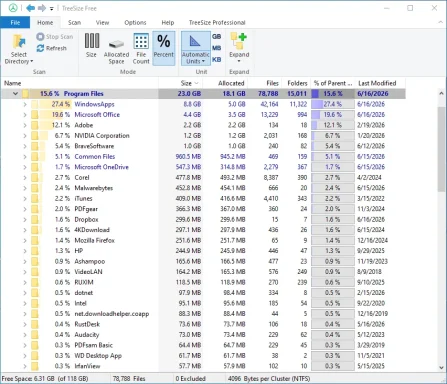
Task: Click the scrollbar down arrow
Action: click(x=442, y=368)
